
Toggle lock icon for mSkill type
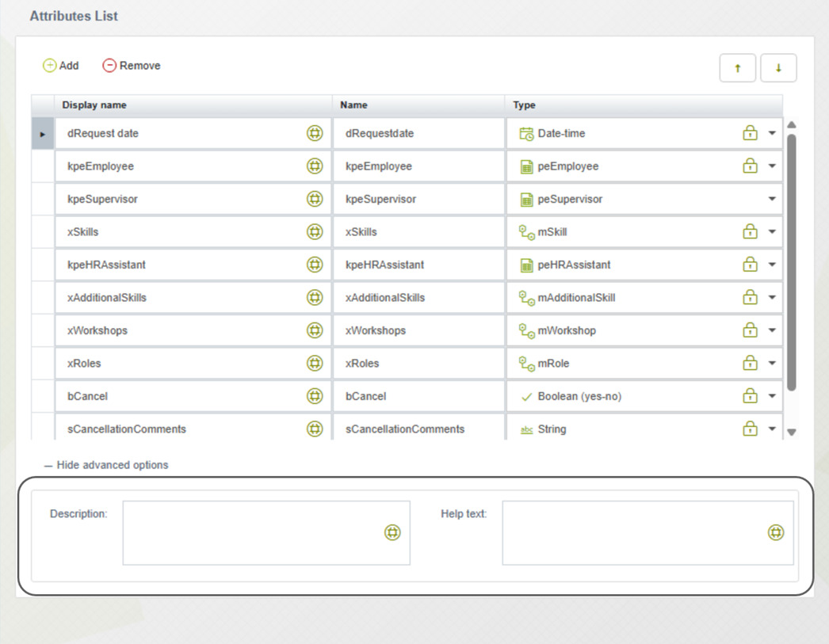749,231
